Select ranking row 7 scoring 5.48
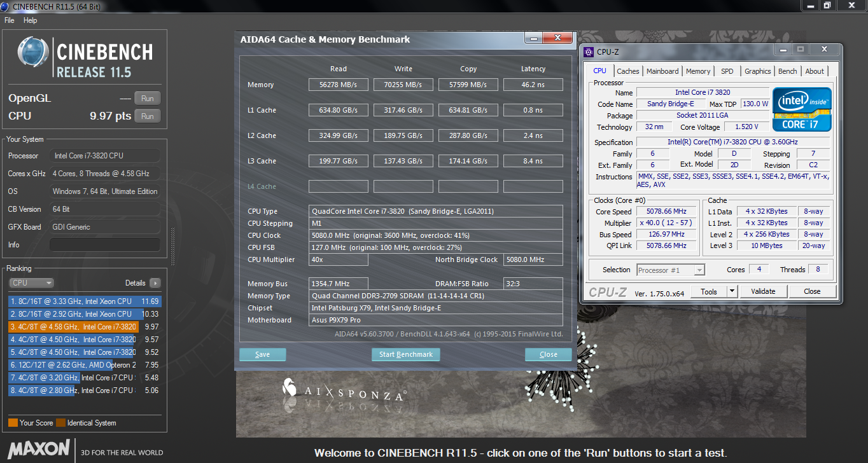The image size is (868, 463). click(x=85, y=378)
